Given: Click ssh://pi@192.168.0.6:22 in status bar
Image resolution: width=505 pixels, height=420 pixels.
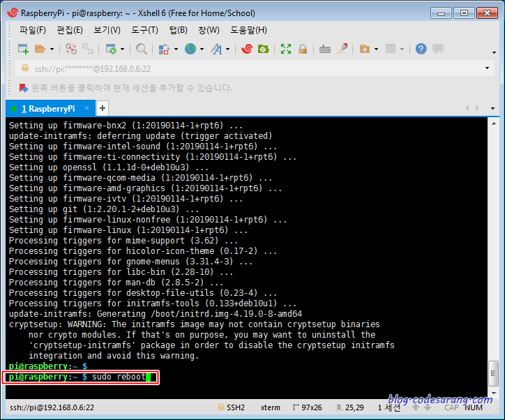Looking at the screenshot, I should pos(52,407).
